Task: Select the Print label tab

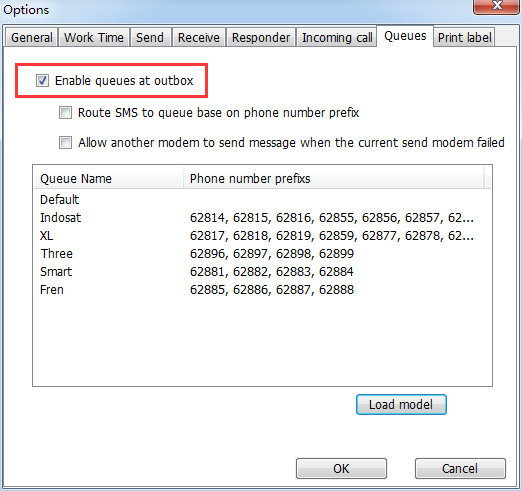Action: (x=464, y=37)
